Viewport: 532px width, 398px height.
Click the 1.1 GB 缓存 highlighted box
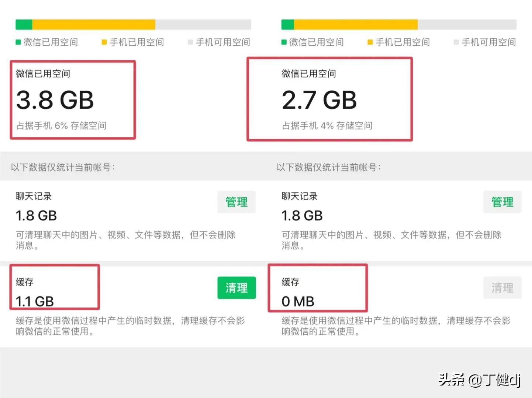(x=54, y=287)
